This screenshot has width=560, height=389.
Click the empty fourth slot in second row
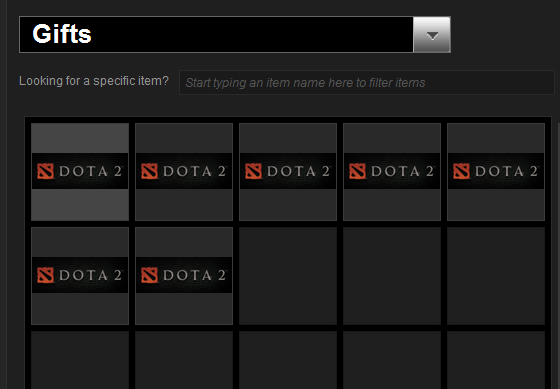tap(392, 276)
